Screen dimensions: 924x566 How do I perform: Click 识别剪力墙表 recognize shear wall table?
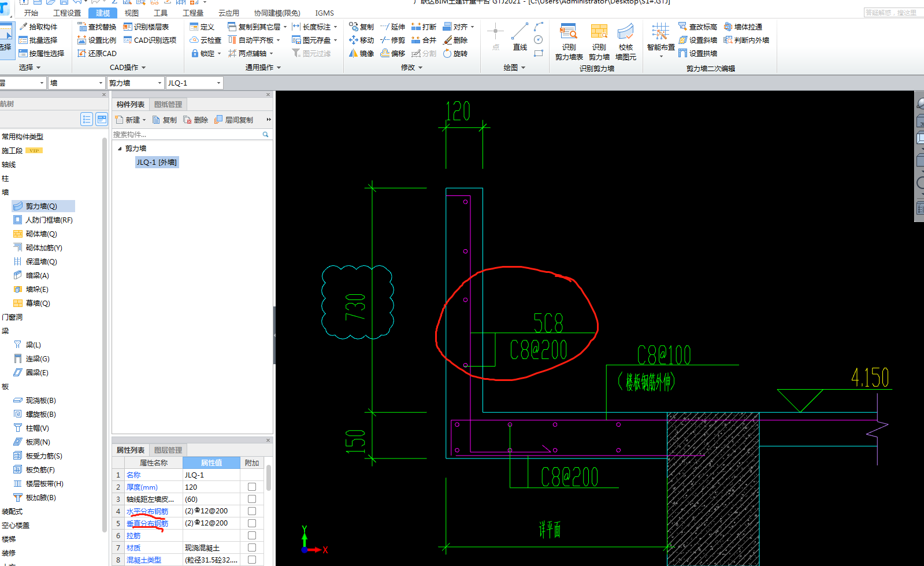point(569,42)
